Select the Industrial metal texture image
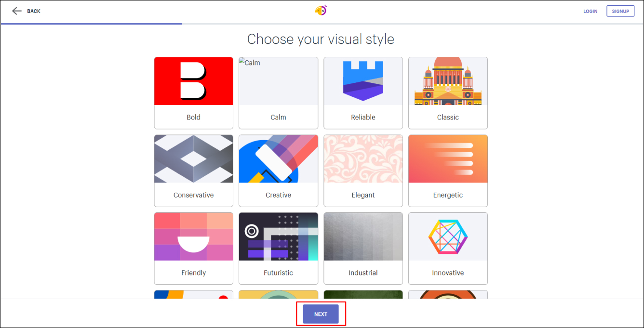The width and height of the screenshot is (644, 328). click(x=363, y=236)
